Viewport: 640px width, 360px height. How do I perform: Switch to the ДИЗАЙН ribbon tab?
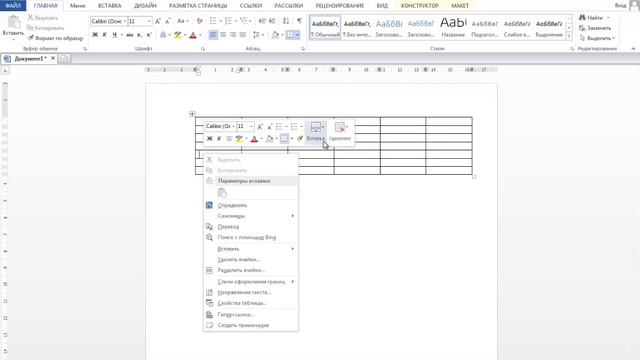coord(145,6)
